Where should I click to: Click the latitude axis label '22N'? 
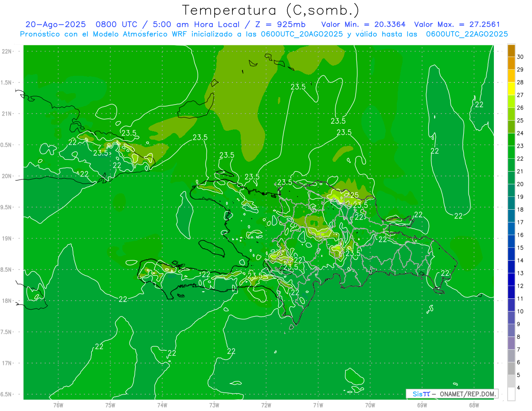pyautogui.click(x=7, y=51)
